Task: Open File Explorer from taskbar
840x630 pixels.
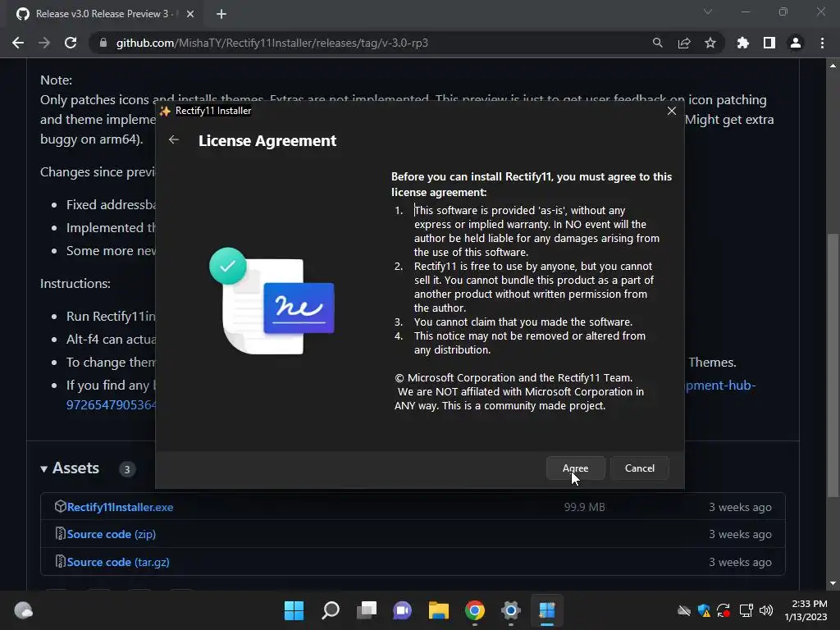Action: click(439, 610)
